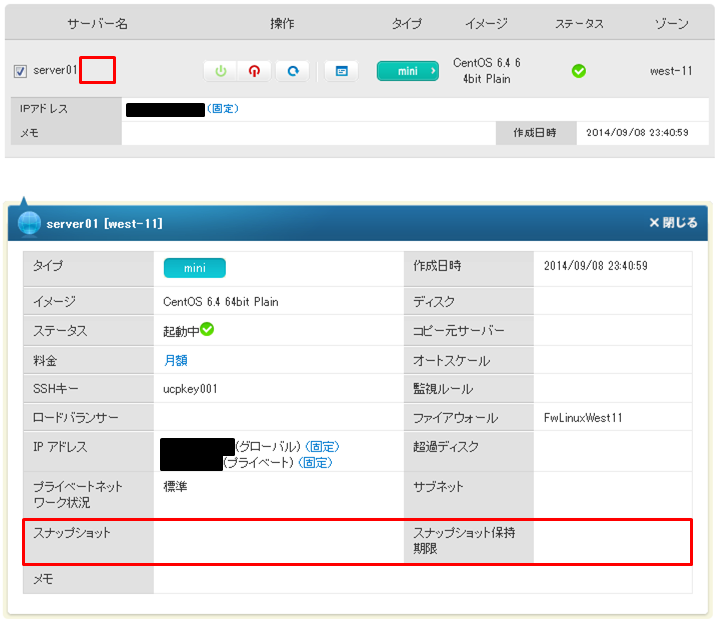Image resolution: width=720 pixels, height=623 pixels.
Task: Click the サーバー名 column header
Action: click(97, 23)
